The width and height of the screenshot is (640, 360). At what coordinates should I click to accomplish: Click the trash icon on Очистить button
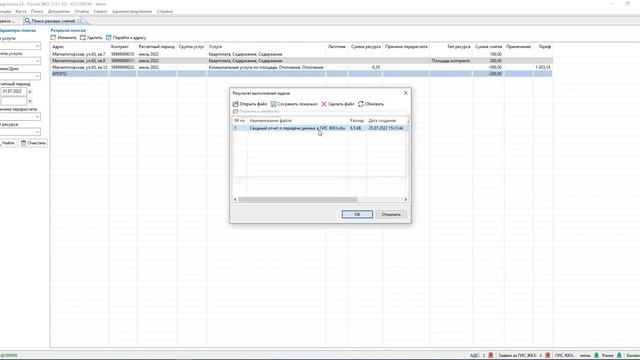23,143
